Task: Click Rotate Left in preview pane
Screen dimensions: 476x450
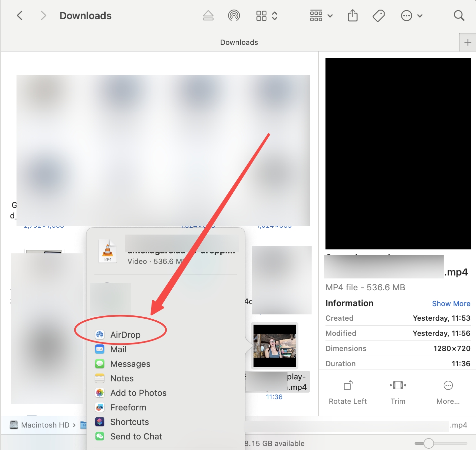Action: coord(348,392)
